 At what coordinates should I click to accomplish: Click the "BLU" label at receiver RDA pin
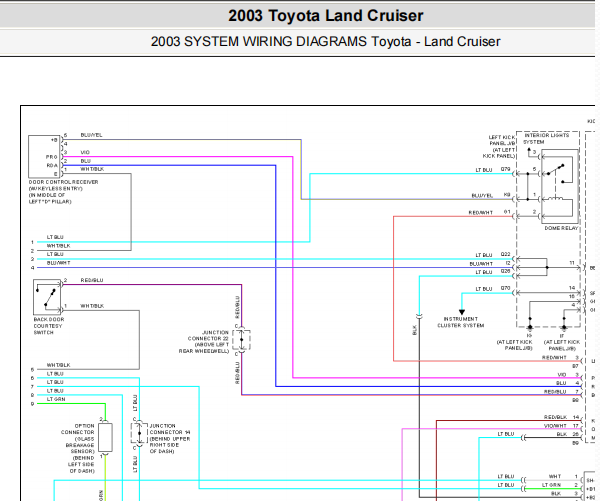(x=86, y=161)
